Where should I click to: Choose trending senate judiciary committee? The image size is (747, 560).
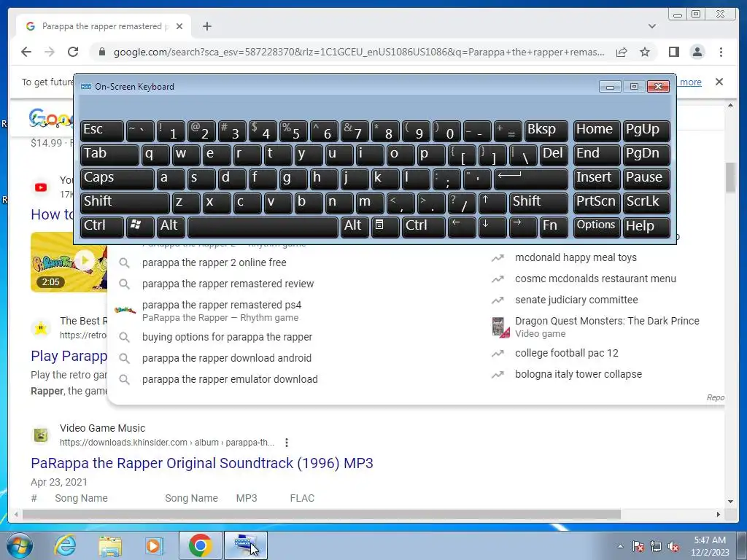576,300
